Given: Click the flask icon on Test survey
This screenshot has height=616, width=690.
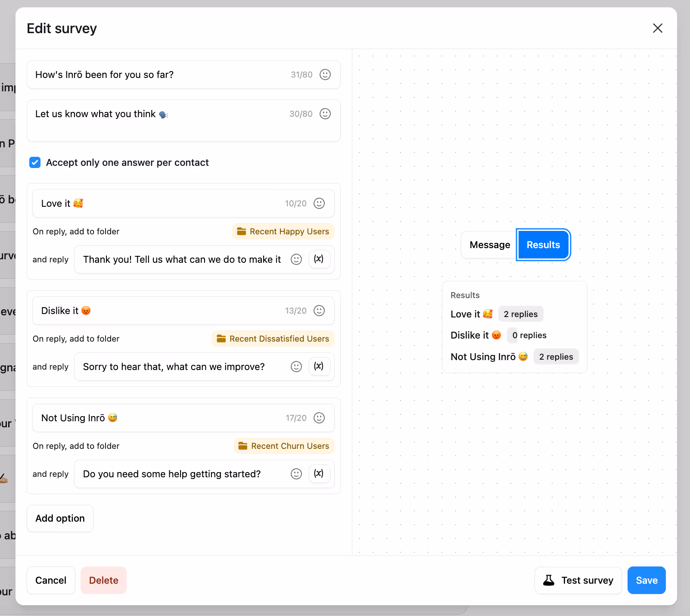Looking at the screenshot, I should (x=549, y=580).
